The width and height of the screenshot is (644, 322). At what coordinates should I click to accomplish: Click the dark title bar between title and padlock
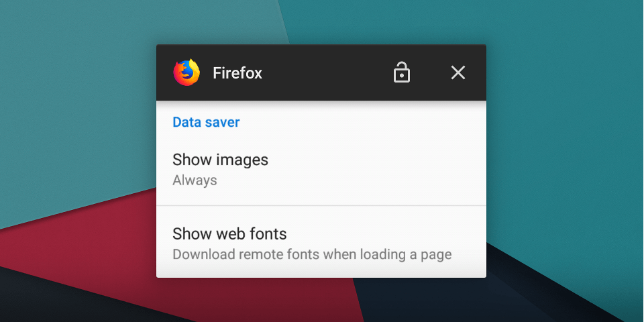[327, 72]
